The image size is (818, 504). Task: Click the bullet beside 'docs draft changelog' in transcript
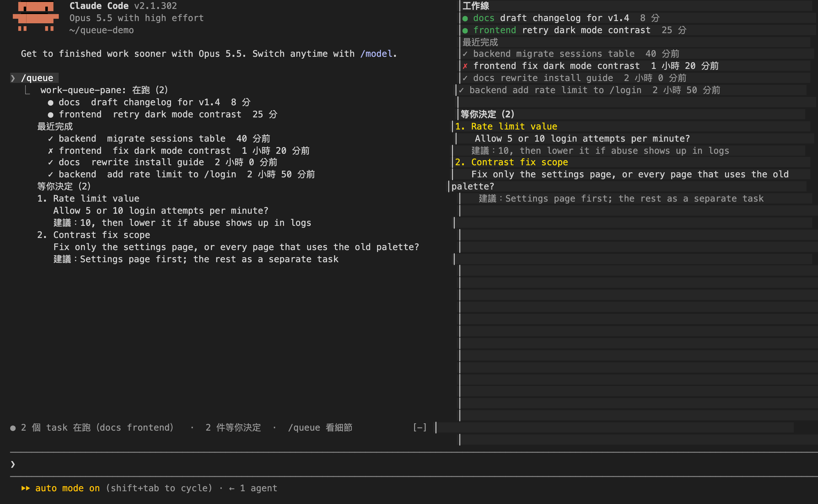tap(51, 103)
